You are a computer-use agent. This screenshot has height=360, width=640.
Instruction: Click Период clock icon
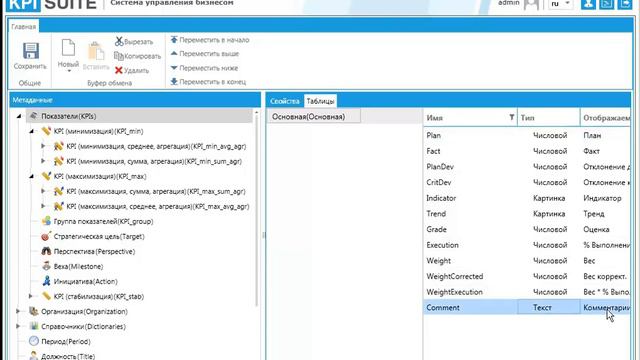34,341
